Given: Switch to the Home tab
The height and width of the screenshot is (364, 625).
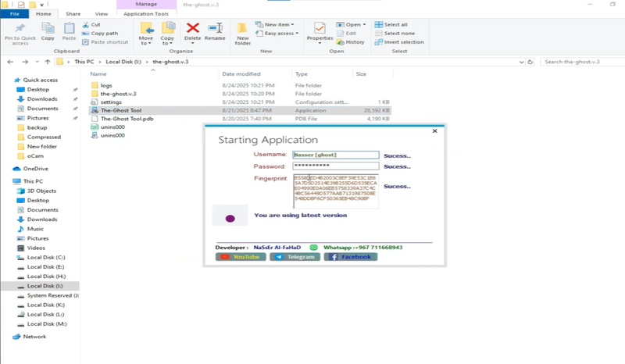Looking at the screenshot, I should 44,13.
